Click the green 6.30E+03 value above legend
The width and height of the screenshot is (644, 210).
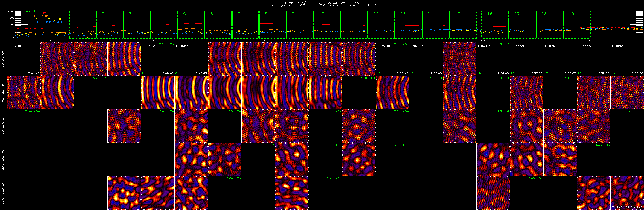pos(32,11)
